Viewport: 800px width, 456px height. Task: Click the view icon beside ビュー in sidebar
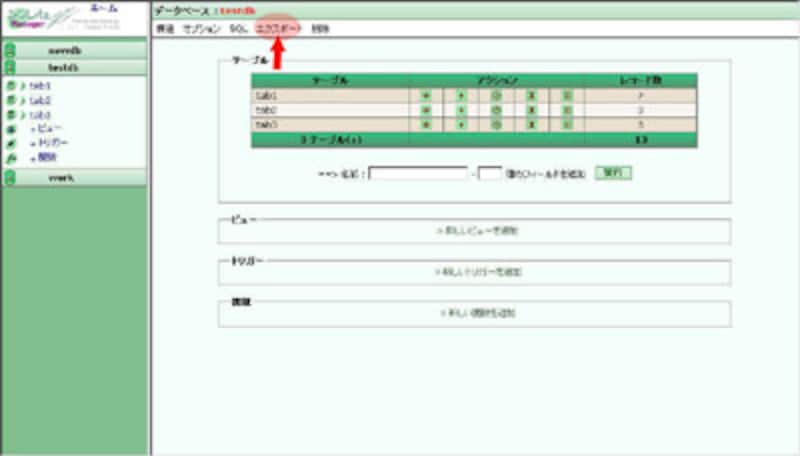point(11,129)
